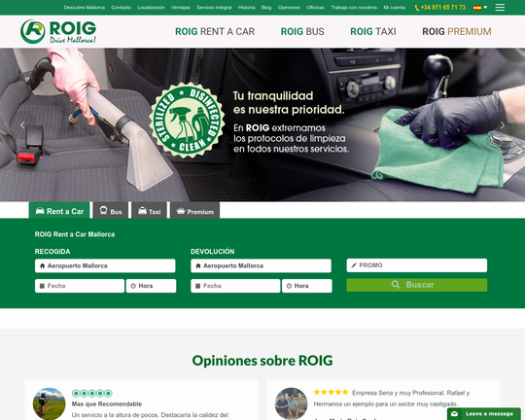Select the Rent a Car tab
Viewport: 525px width, 420px height.
click(59, 210)
